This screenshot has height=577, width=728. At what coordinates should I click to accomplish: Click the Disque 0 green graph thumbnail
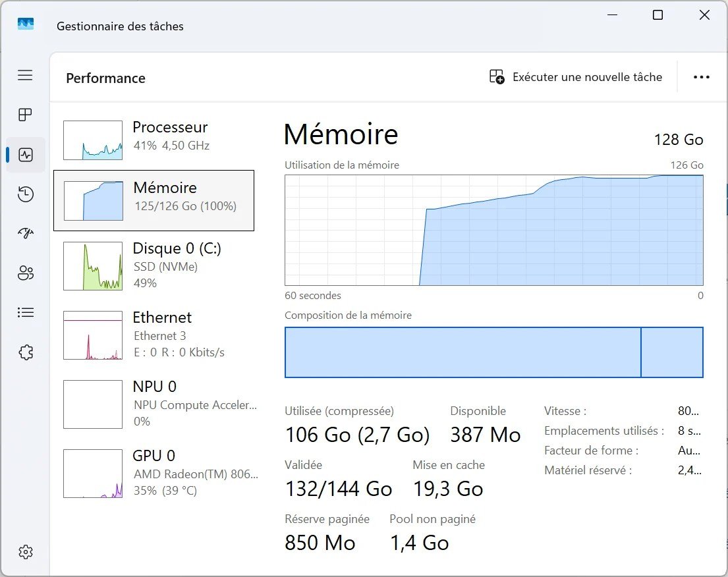pos(93,266)
